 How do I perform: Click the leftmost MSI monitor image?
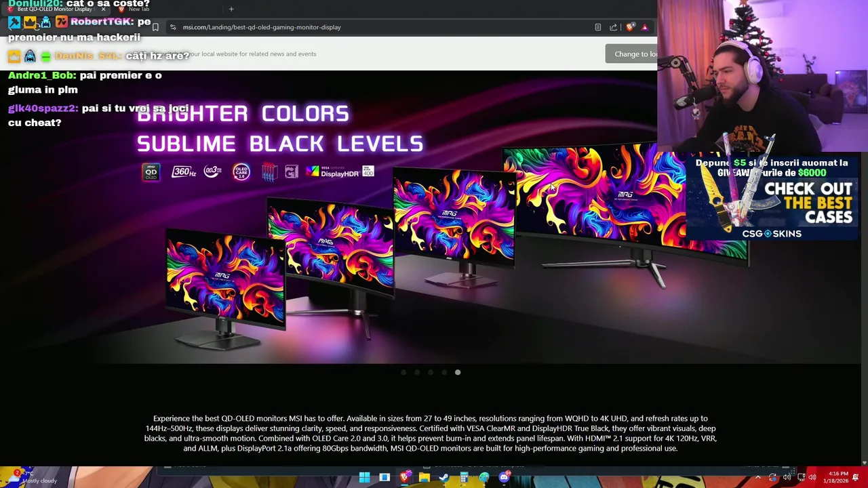coord(226,288)
